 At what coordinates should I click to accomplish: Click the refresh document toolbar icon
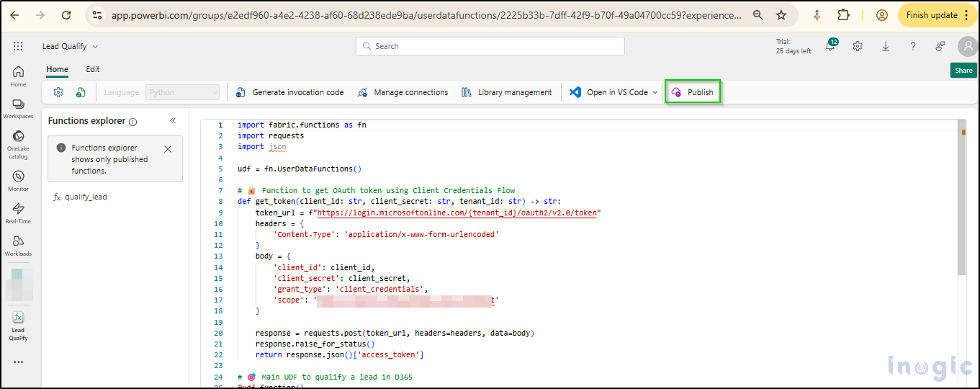click(81, 92)
